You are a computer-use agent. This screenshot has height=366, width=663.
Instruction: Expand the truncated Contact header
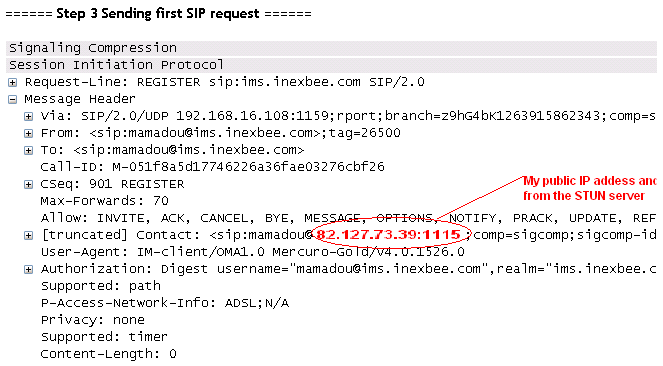pyautogui.click(x=28, y=235)
